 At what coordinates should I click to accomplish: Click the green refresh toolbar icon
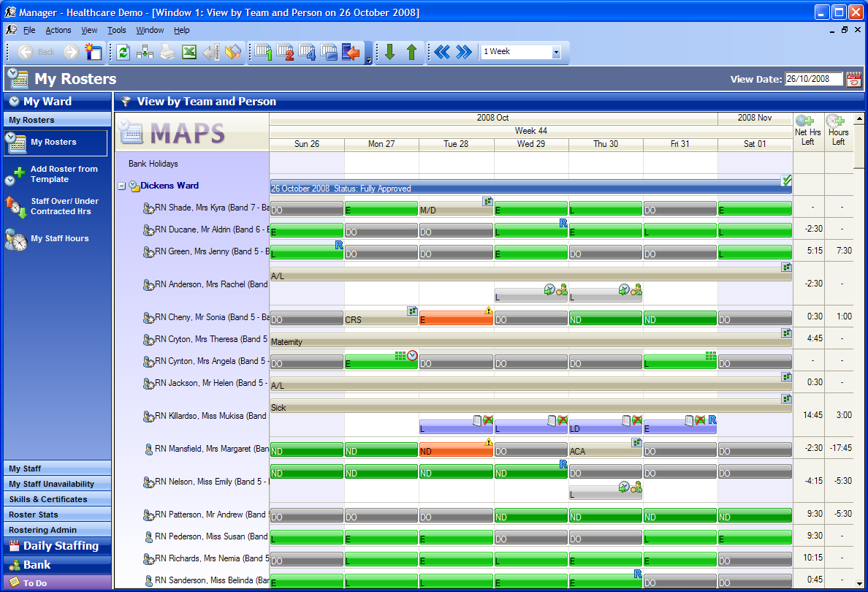tap(123, 52)
